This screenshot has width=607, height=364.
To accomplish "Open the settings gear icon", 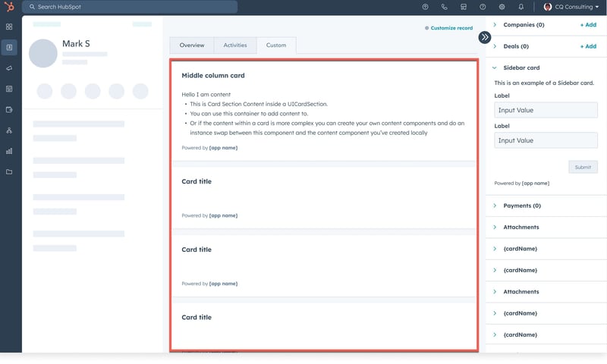I will click(502, 7).
